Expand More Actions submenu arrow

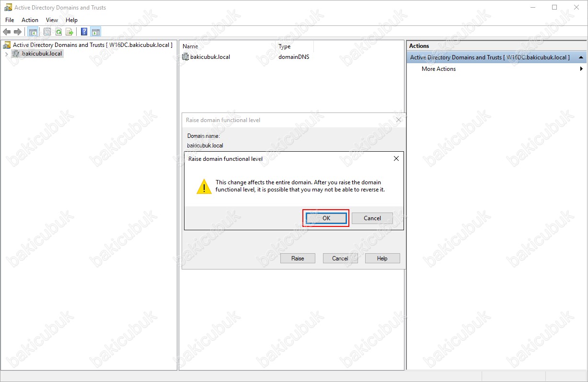581,69
